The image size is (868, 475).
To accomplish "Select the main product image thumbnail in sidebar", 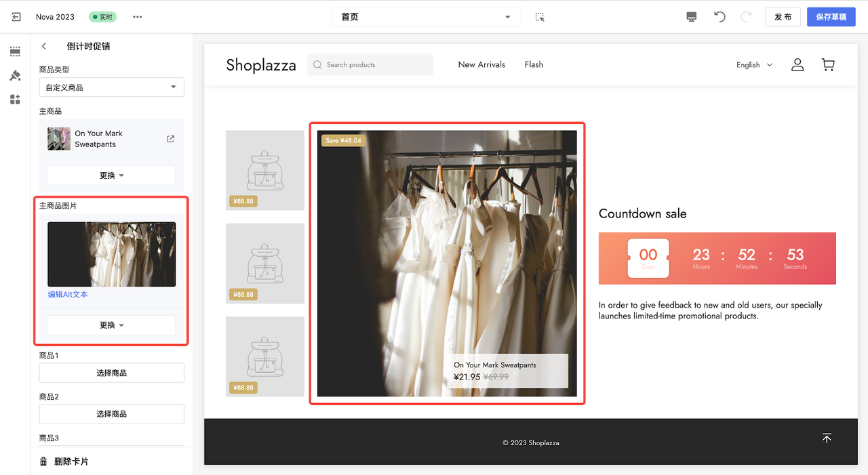I will pos(111,254).
